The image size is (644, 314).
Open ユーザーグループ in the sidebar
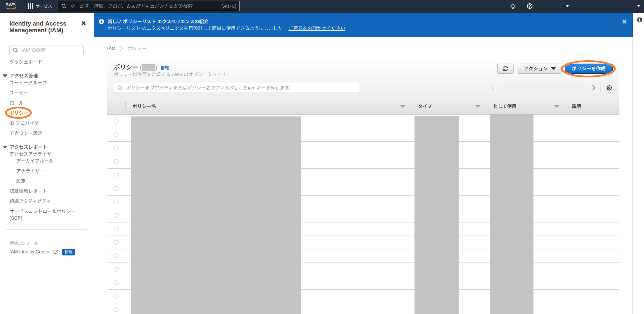(x=28, y=83)
